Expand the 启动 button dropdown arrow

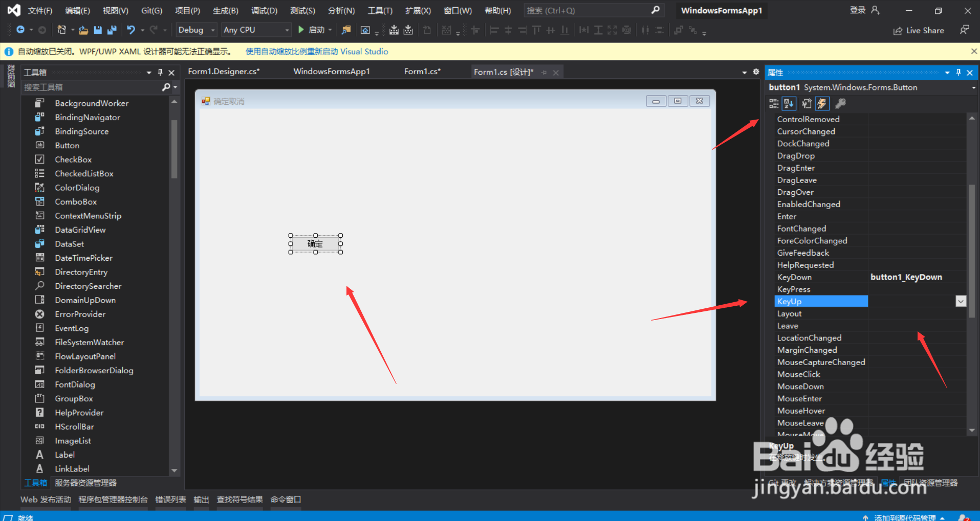point(330,30)
